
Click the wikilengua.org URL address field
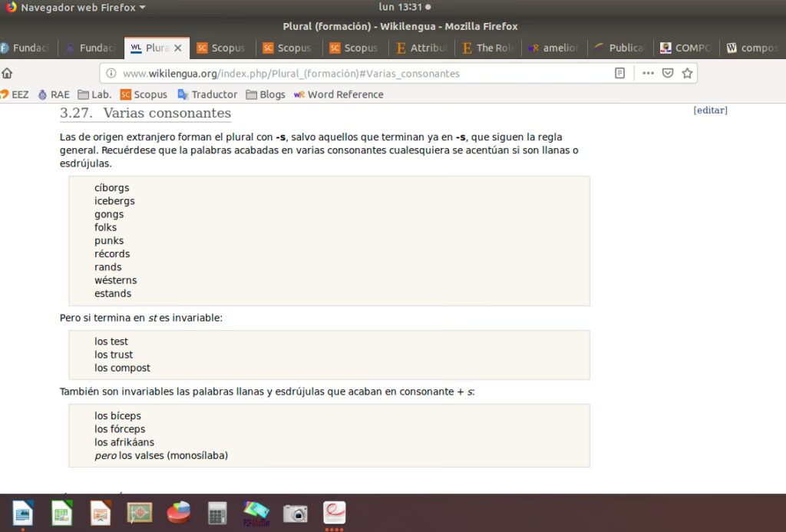[x=345, y=74]
